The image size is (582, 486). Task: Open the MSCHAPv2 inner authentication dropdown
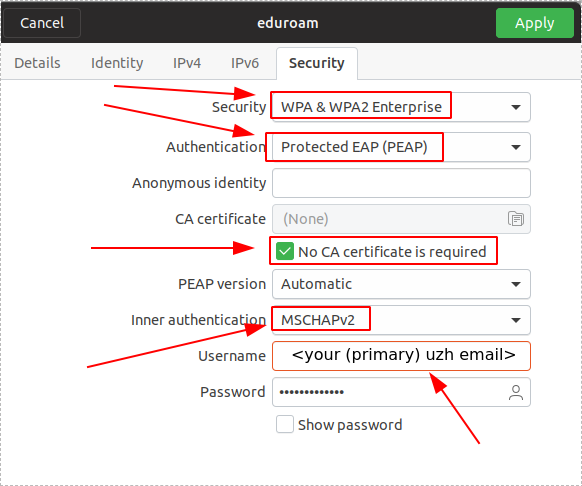point(401,320)
